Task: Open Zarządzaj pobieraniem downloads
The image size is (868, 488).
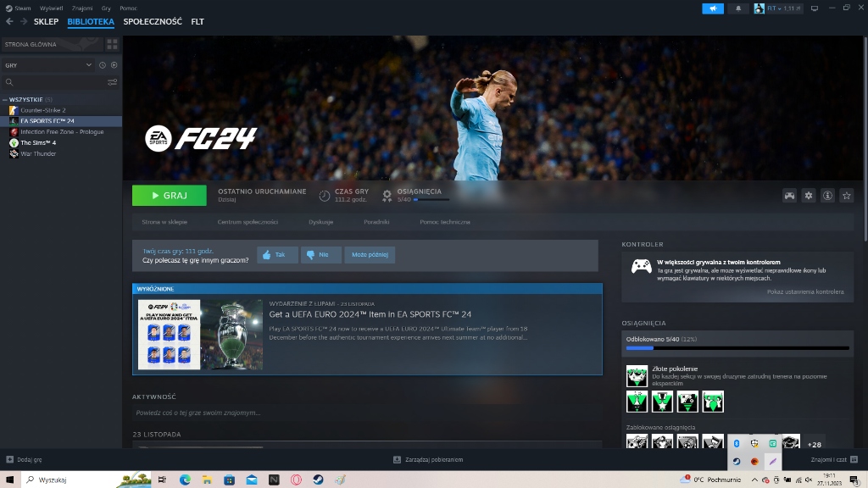Action: tap(428, 459)
